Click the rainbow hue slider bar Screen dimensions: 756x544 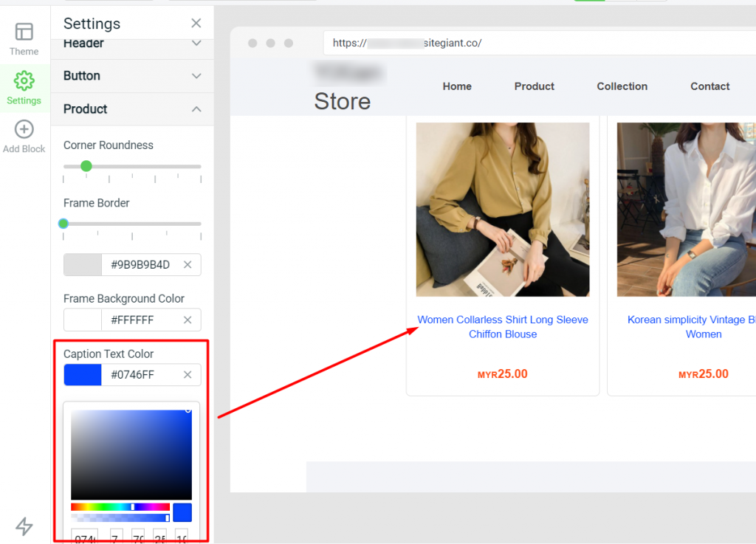[x=120, y=507]
